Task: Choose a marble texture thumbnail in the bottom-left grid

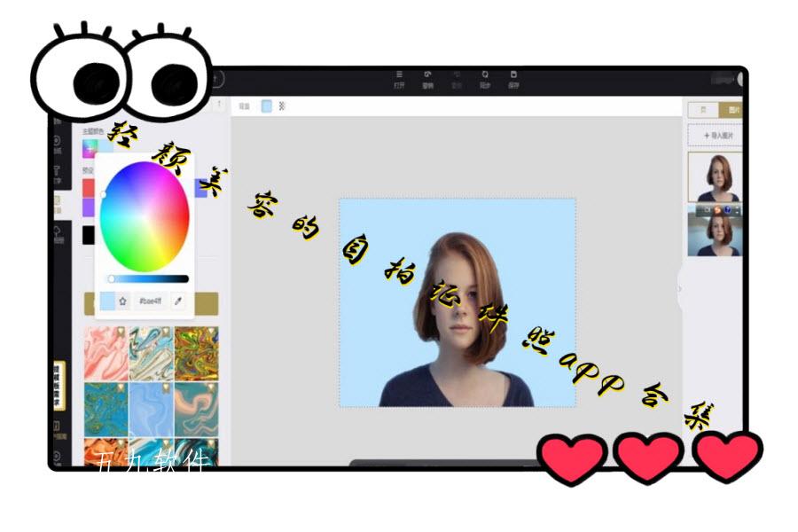Action: pos(106,355)
